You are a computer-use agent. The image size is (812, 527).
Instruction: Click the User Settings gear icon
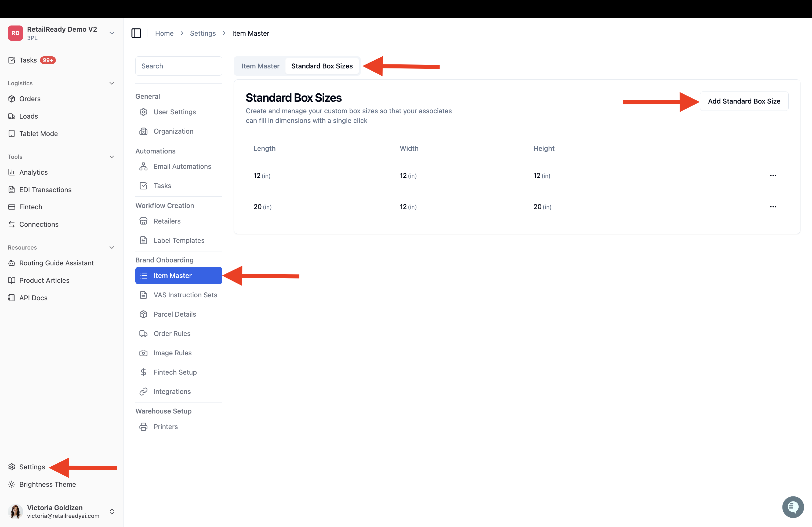143,112
